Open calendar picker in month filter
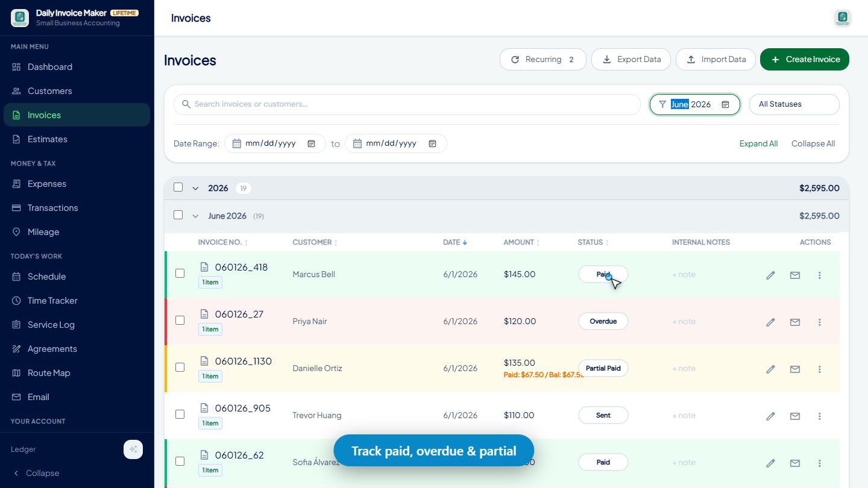868x488 pixels. coord(726,104)
